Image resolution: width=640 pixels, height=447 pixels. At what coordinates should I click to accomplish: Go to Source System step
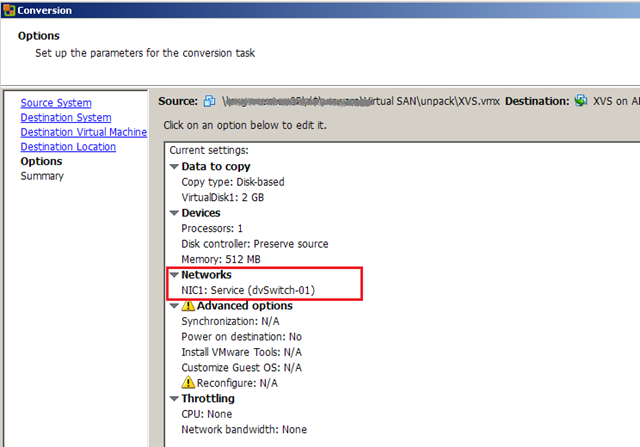tap(56, 103)
